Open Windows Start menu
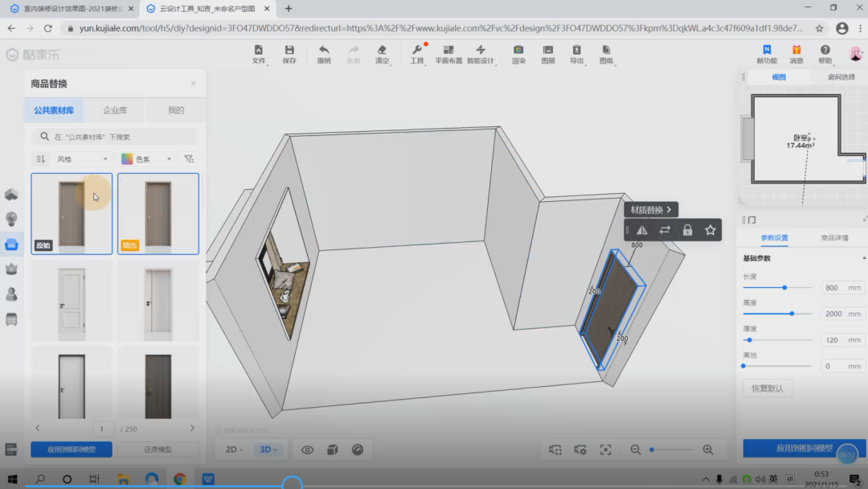The width and height of the screenshot is (868, 489). coord(12,479)
